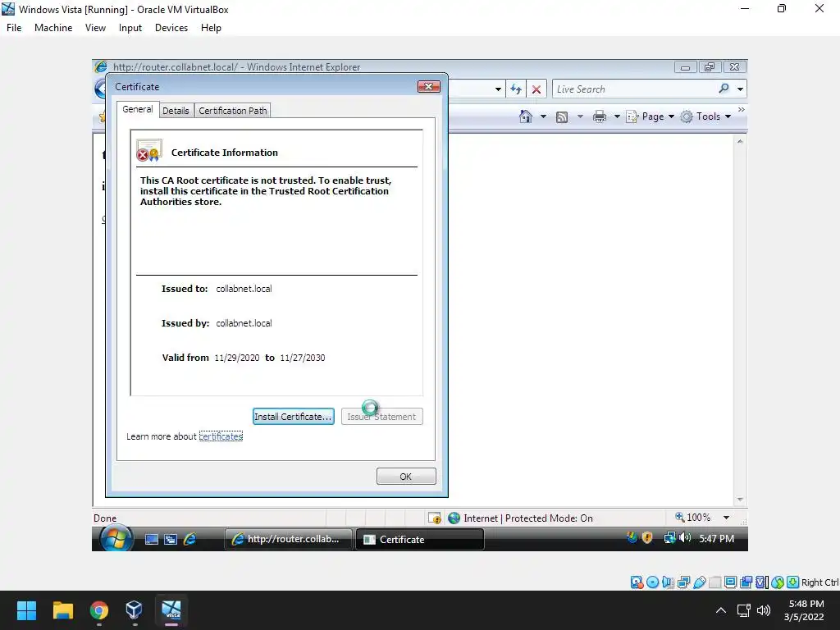
Task: Click the Internet zone globe icon
Action: [x=454, y=518]
